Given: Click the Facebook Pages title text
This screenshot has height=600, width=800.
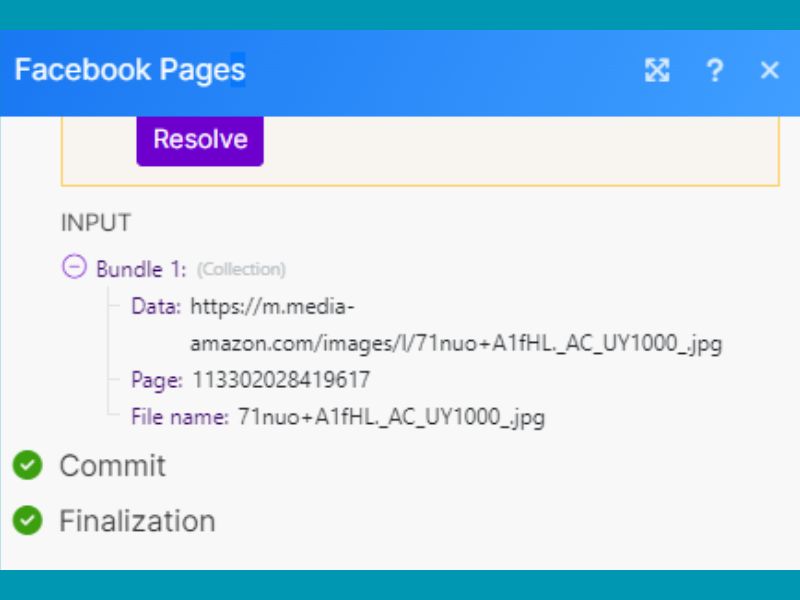Looking at the screenshot, I should click(x=130, y=70).
